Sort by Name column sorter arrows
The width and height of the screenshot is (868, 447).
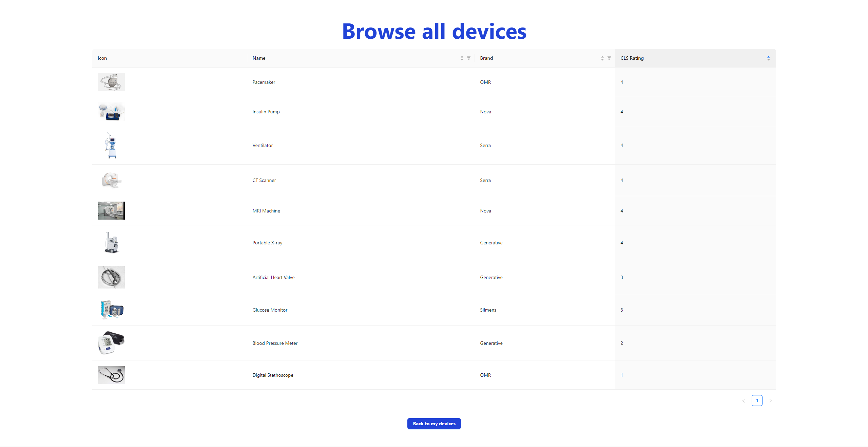(x=462, y=58)
